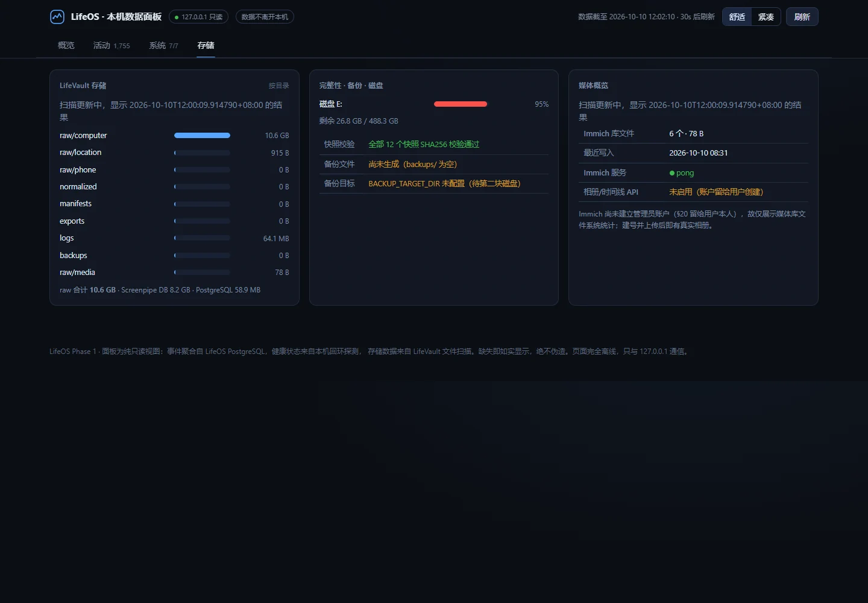Click the backups directory label
Image resolution: width=868 pixels, height=603 pixels.
click(x=74, y=256)
